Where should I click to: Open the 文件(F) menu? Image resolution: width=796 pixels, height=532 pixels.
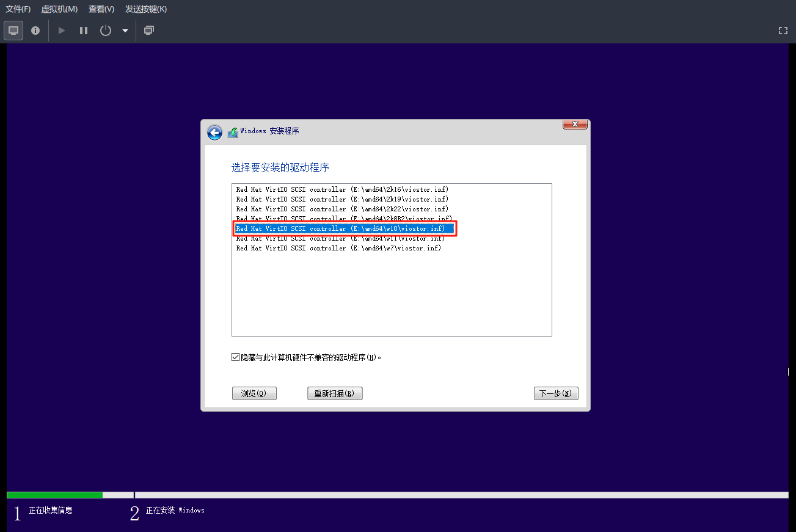(18, 9)
